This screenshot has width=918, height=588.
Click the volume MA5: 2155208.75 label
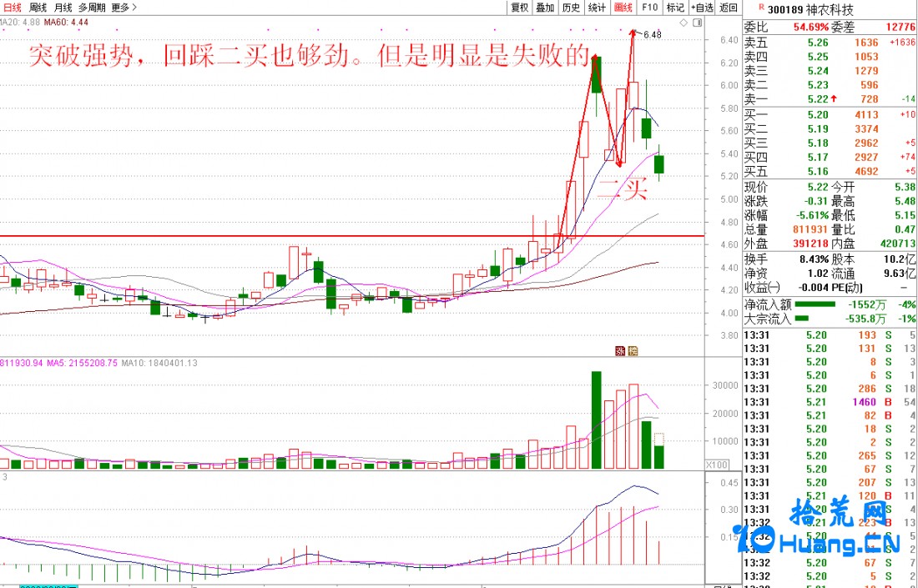pyautogui.click(x=83, y=364)
